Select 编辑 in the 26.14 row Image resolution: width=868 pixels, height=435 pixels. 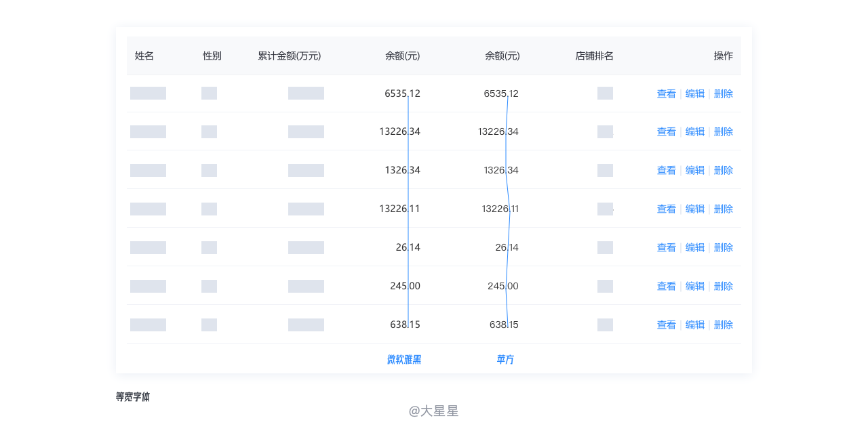(695, 247)
